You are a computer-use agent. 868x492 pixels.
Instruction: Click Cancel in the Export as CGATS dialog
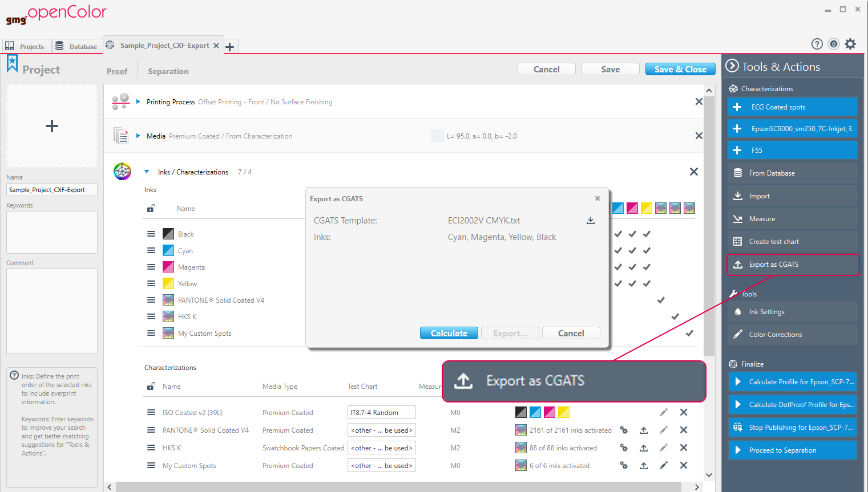point(571,333)
